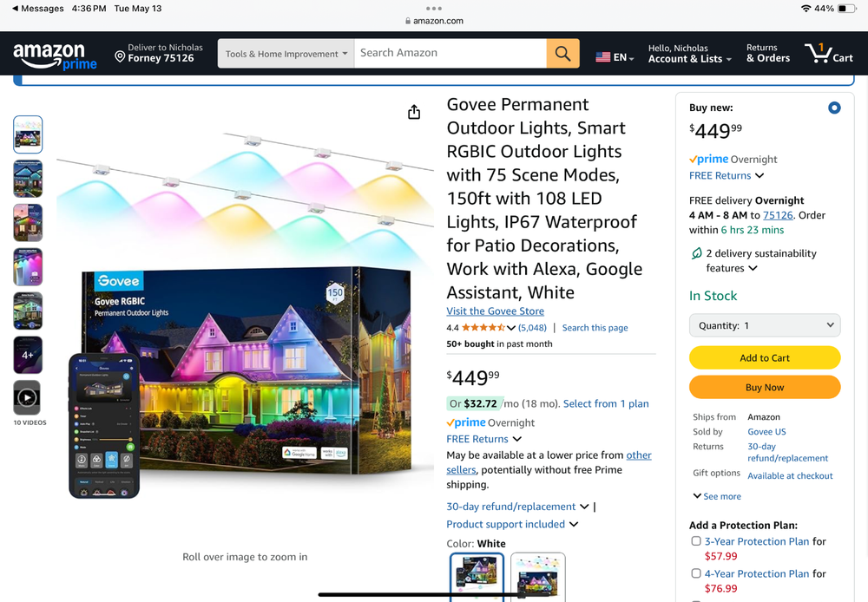Click the share icon above the product image

click(414, 112)
